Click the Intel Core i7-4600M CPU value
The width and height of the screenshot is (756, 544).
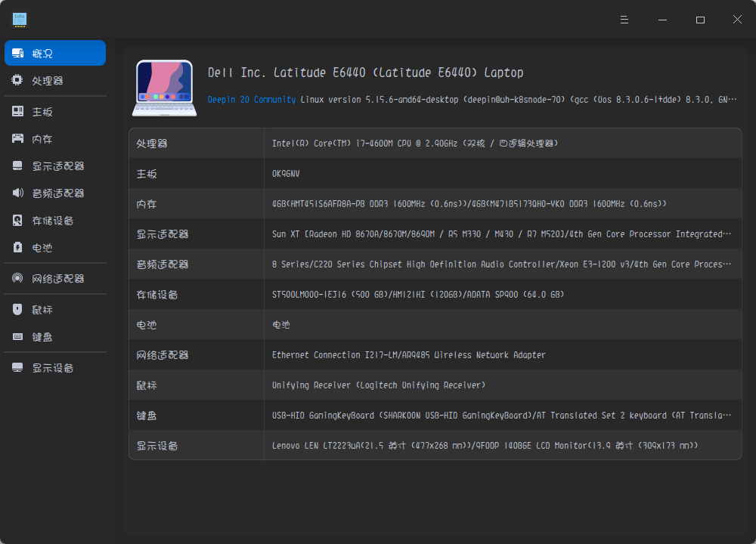pyautogui.click(x=414, y=143)
